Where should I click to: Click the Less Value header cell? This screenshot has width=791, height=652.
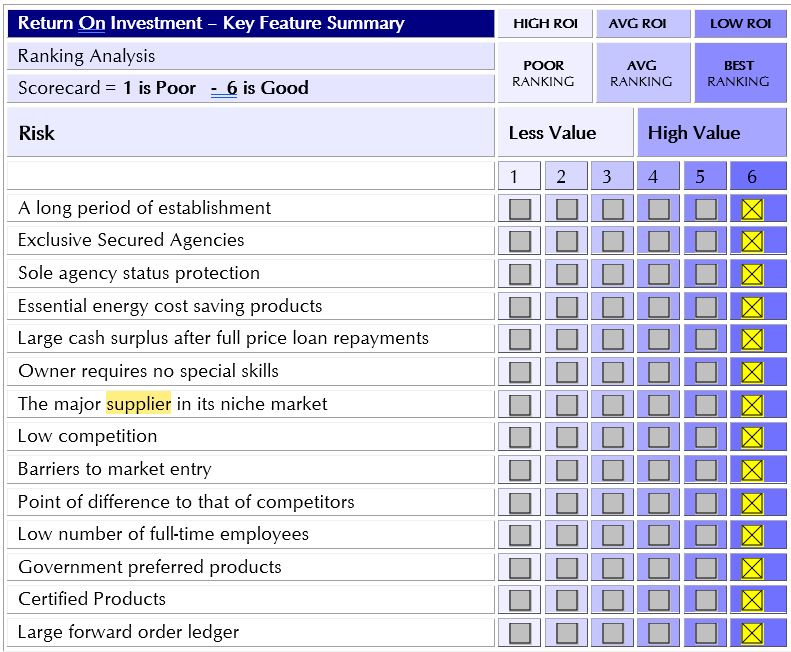[566, 133]
